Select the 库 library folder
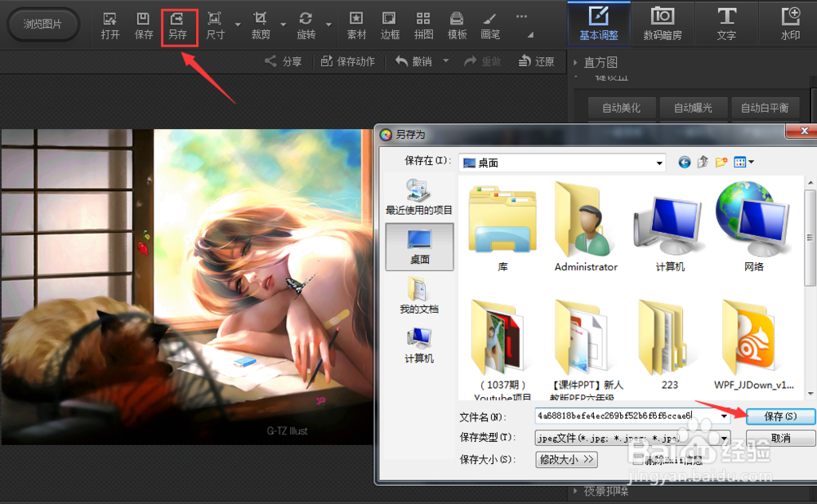 (x=502, y=228)
